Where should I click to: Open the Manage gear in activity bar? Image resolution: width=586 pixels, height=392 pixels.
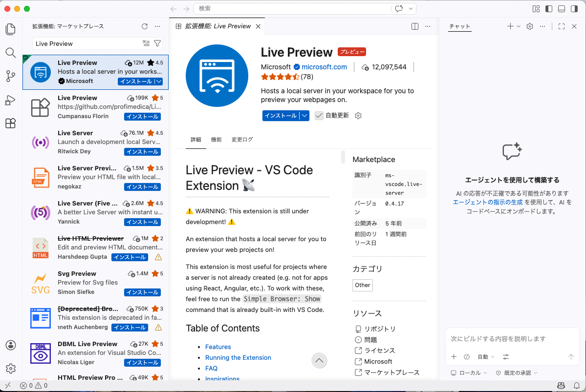[x=11, y=369]
